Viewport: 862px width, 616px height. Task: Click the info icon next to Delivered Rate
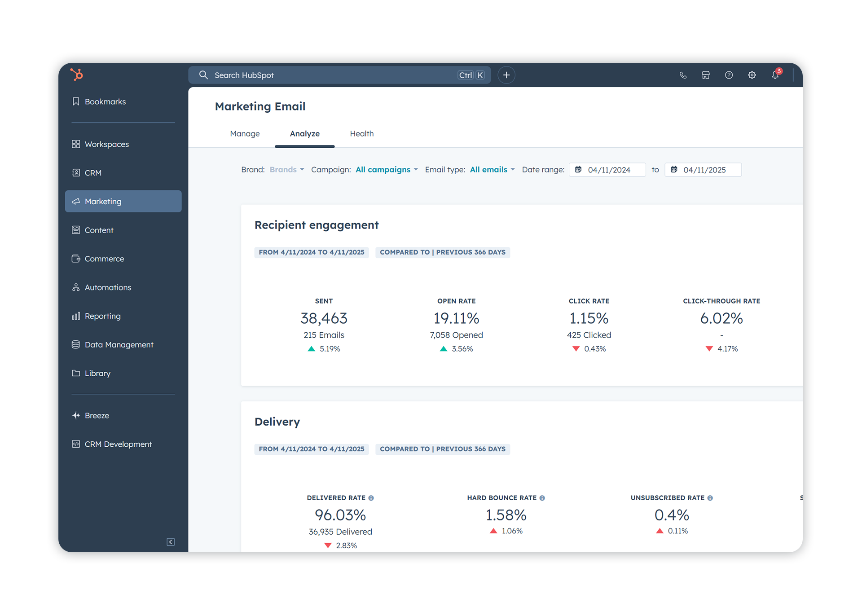[x=371, y=497]
